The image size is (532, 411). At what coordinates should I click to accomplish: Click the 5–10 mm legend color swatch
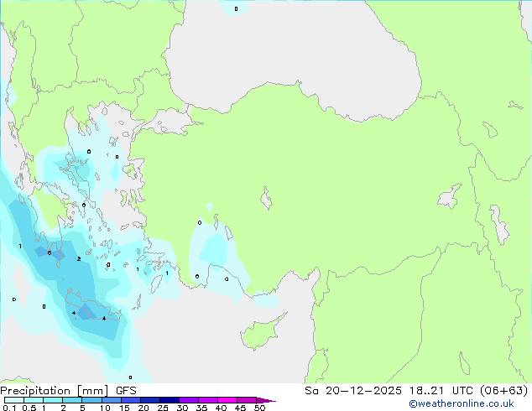pyautogui.click(x=92, y=400)
